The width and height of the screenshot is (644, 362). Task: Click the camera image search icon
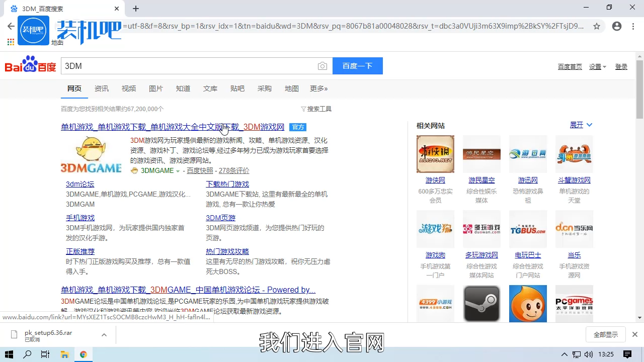(323, 66)
